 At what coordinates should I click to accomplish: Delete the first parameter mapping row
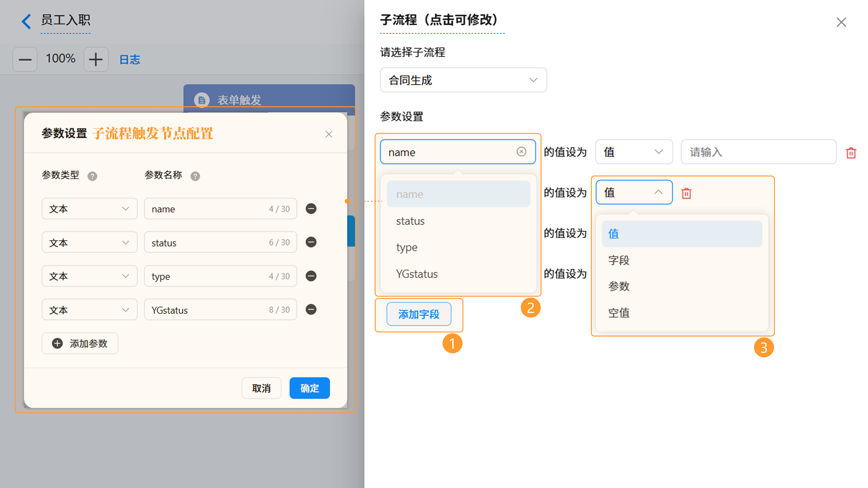(851, 153)
